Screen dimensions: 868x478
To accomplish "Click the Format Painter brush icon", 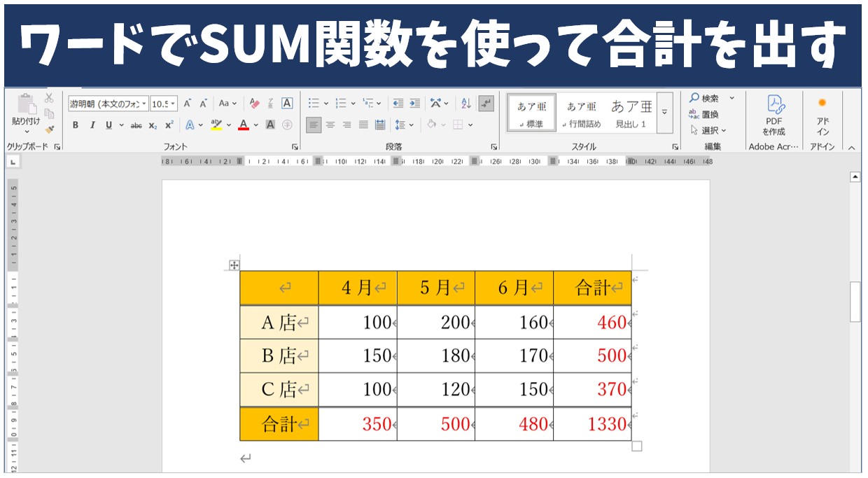I will point(49,129).
